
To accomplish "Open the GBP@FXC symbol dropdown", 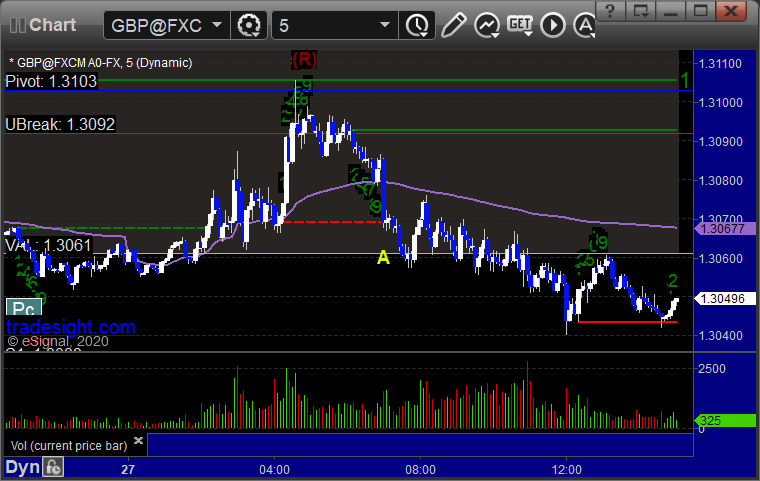I will point(217,25).
